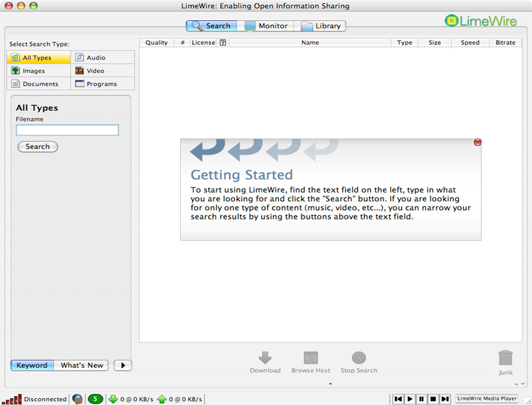Click the icon column header beside License
532x405 pixels.
(223, 43)
